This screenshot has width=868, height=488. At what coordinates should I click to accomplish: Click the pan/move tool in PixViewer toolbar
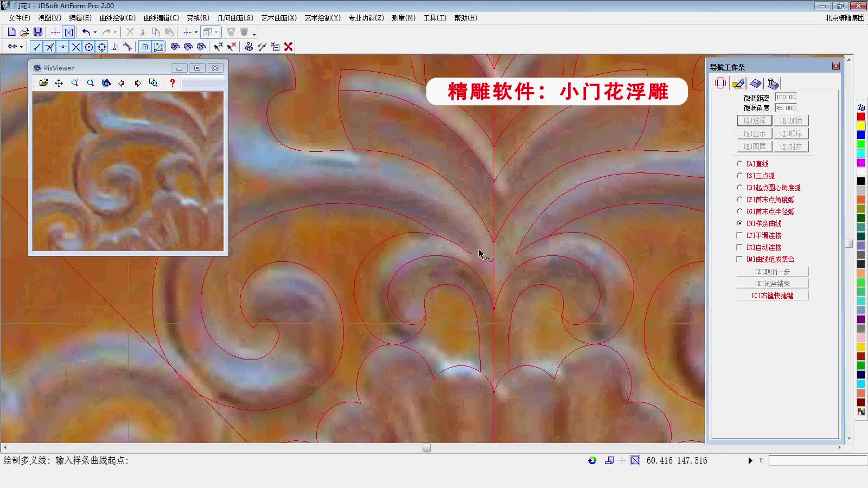[x=59, y=83]
